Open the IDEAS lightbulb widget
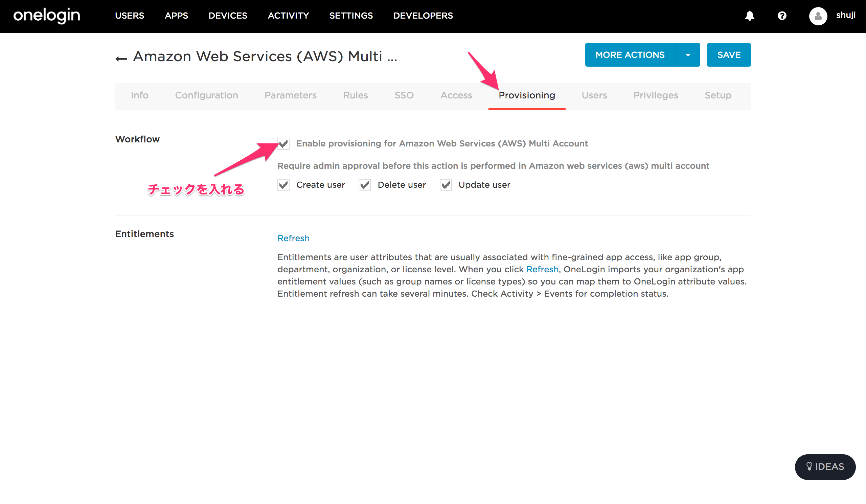 pos(825,466)
